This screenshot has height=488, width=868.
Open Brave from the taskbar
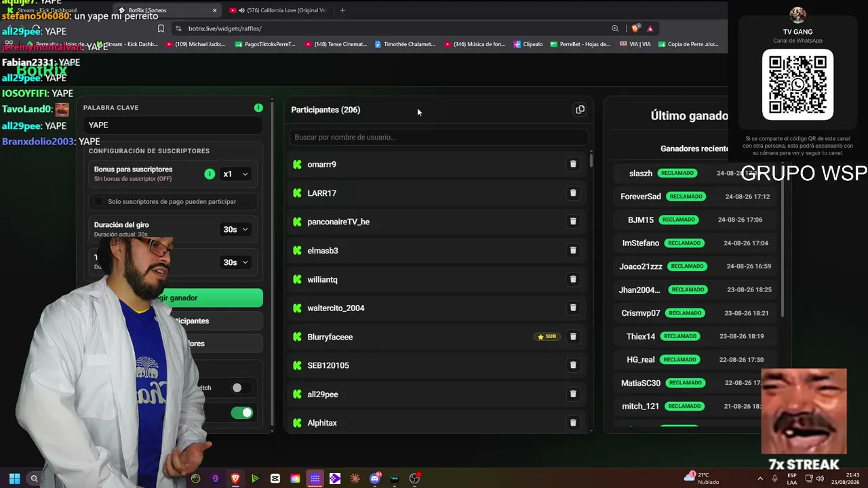point(235,479)
